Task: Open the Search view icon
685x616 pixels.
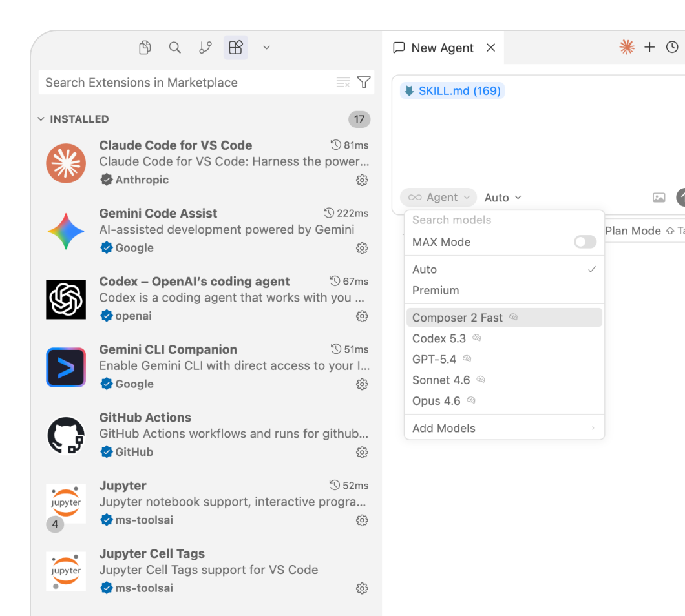Action: click(x=174, y=47)
